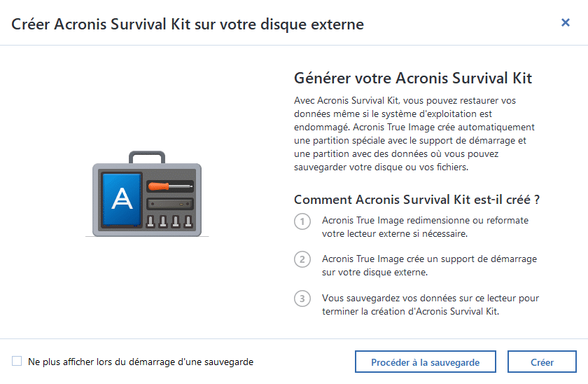The image size is (588, 384).
Task: Click the orange screwdriver in the toolkit
Action: tap(169, 186)
